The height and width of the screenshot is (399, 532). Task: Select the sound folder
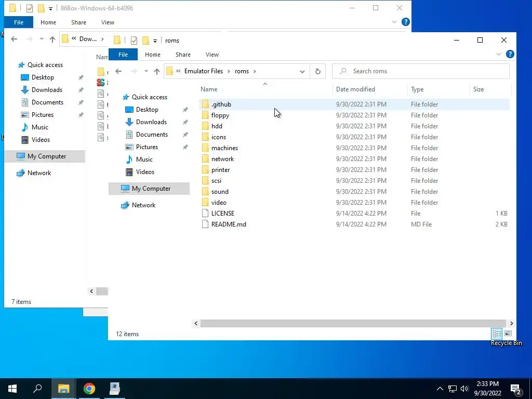(x=220, y=192)
